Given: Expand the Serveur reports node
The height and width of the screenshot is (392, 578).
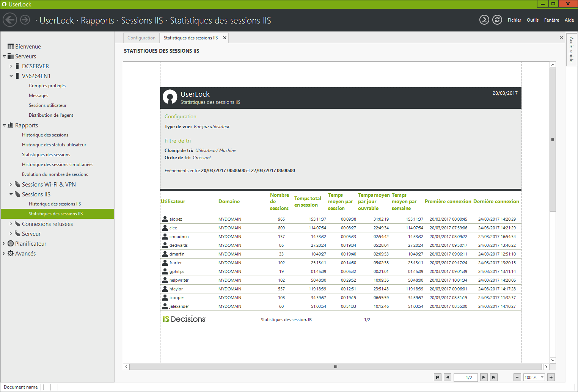Looking at the screenshot, I should coord(11,234).
